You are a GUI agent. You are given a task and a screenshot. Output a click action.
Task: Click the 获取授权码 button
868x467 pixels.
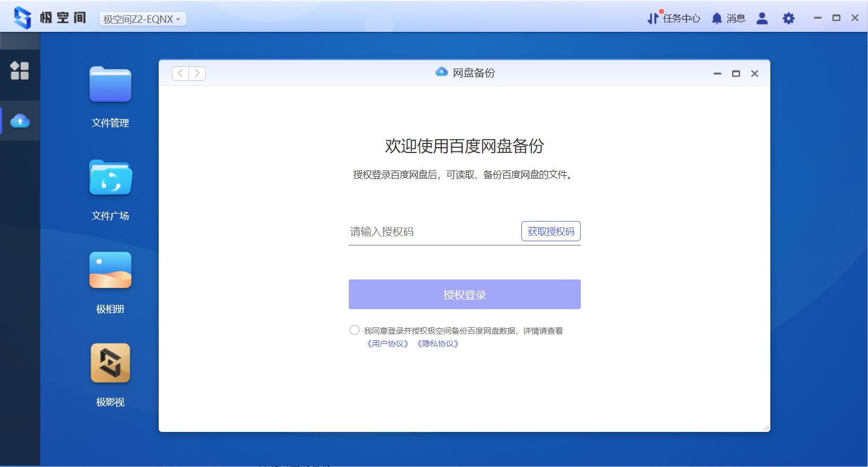click(551, 231)
